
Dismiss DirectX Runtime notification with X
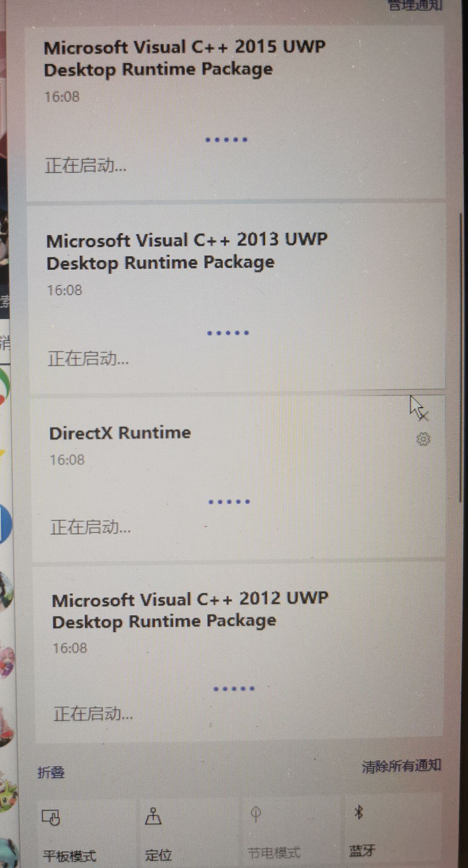click(x=423, y=415)
